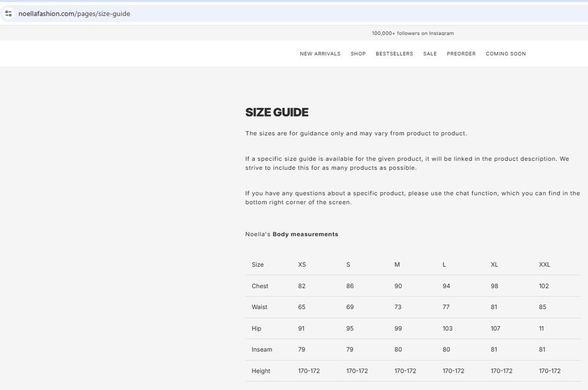Viewport: 588px width, 390px height.
Task: Select Height 170-172 in XXL column
Action: 550,371
